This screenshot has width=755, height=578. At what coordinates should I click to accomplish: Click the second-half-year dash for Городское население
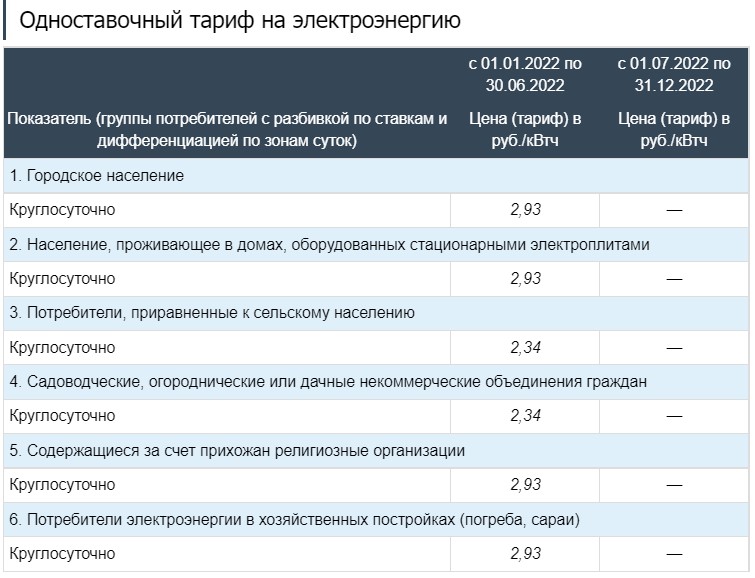[x=674, y=210]
